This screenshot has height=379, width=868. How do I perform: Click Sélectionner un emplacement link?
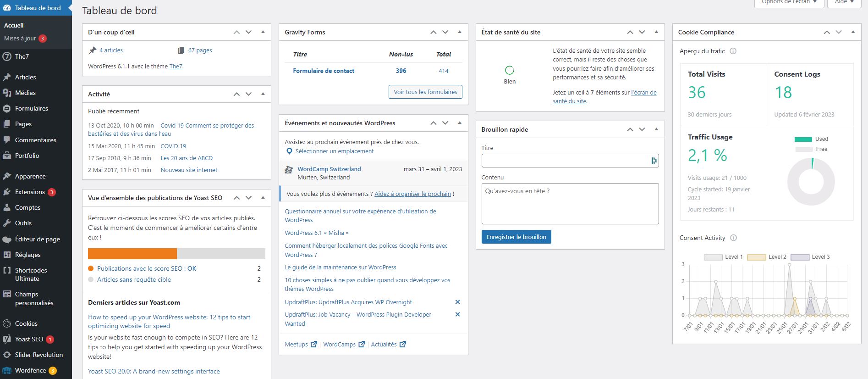pos(335,151)
